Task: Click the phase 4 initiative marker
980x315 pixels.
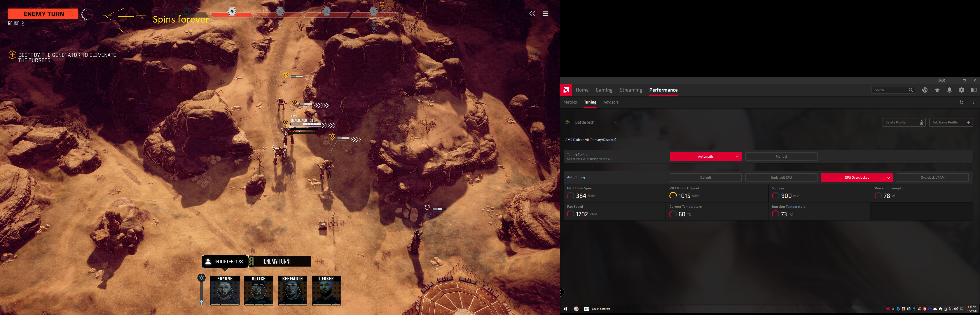Action: (x=232, y=11)
